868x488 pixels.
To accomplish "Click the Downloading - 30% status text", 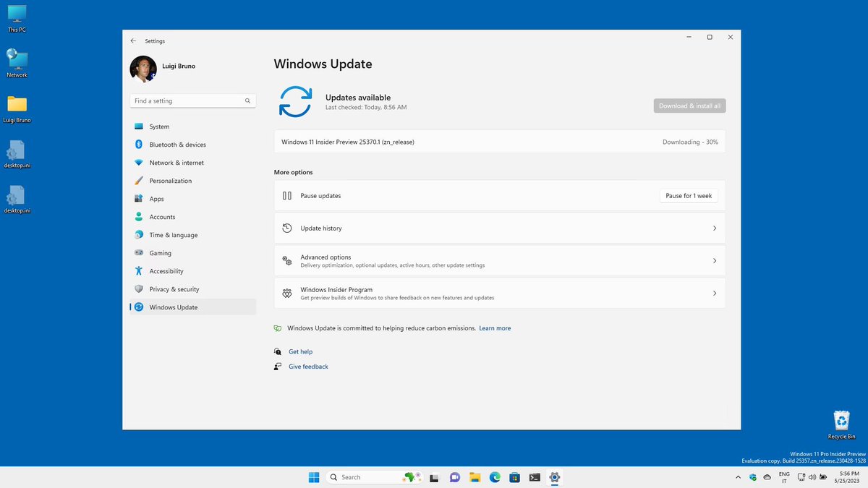I will pos(690,142).
